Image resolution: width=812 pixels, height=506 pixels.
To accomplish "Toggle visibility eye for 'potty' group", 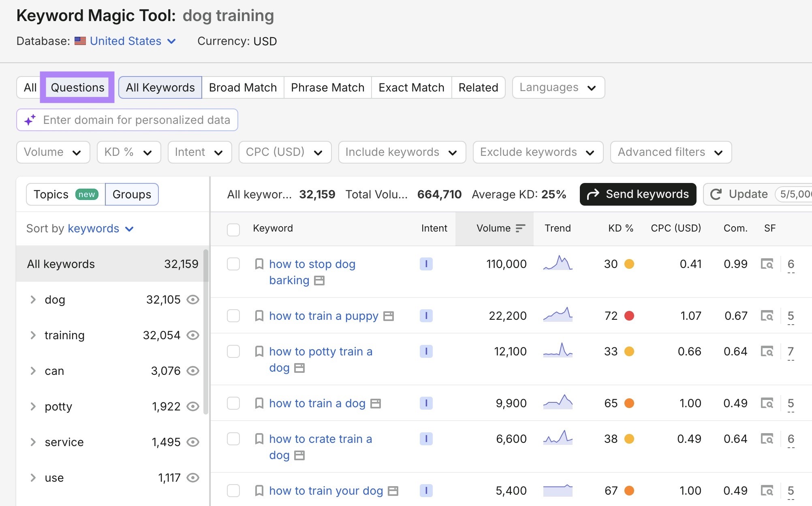I will point(193,406).
